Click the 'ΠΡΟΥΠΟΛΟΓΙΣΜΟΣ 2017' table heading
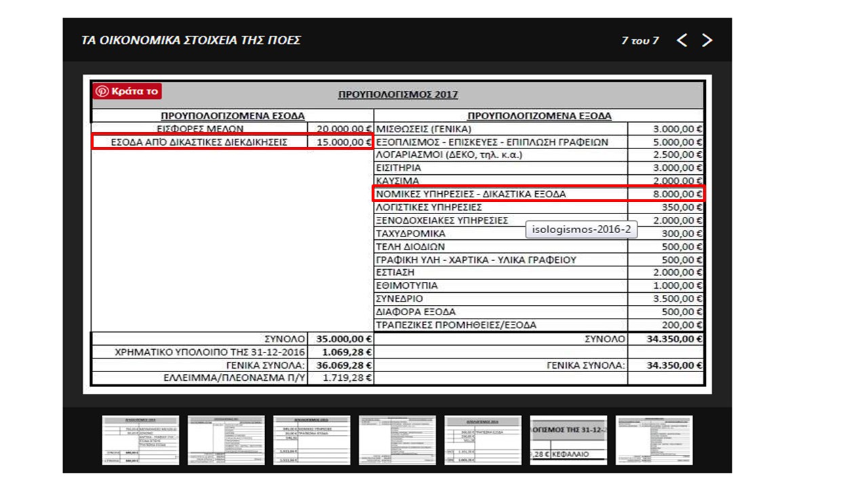 click(x=397, y=94)
